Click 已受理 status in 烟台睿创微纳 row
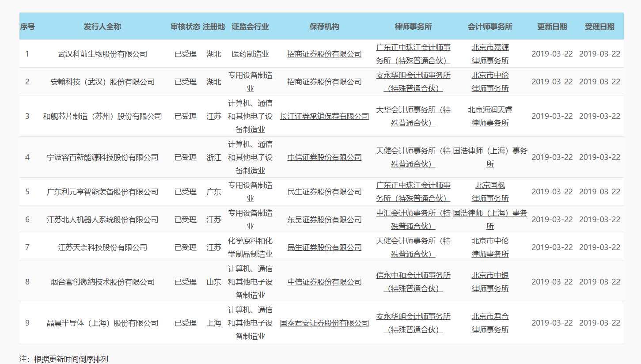Screen dimensions: 641x364 coord(186,282)
